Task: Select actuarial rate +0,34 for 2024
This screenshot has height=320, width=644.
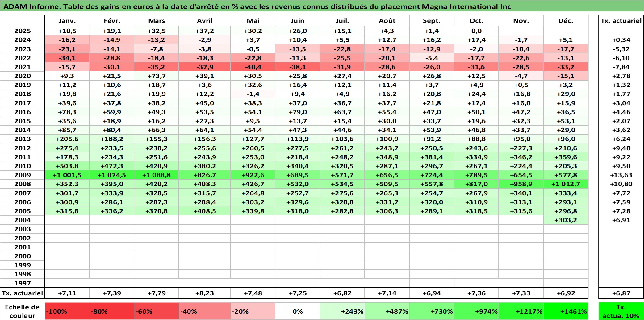Action: [x=621, y=40]
